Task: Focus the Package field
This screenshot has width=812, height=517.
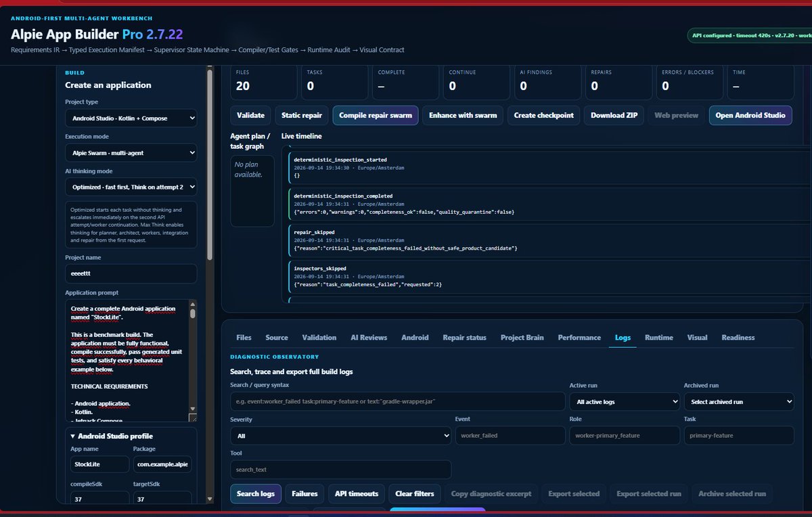Action: tap(163, 464)
